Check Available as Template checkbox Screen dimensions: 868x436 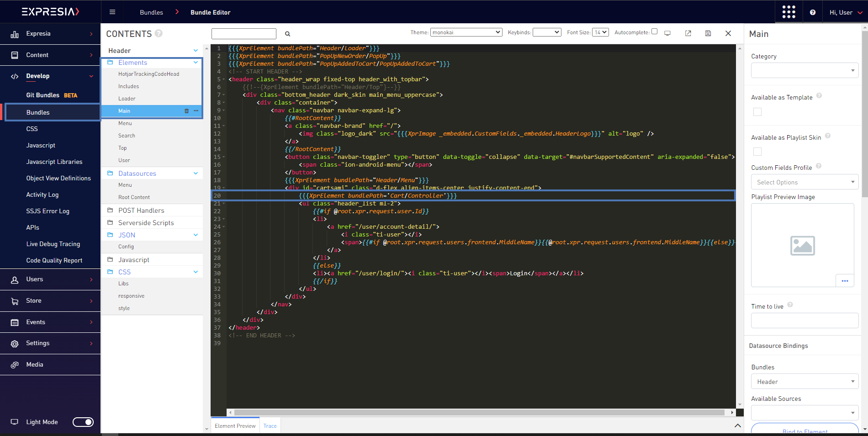click(757, 112)
